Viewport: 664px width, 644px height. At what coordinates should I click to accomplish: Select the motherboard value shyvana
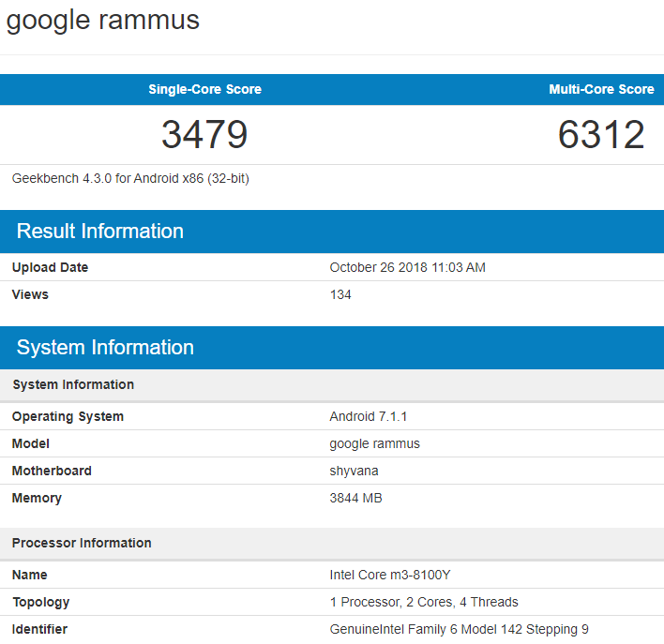pos(354,472)
